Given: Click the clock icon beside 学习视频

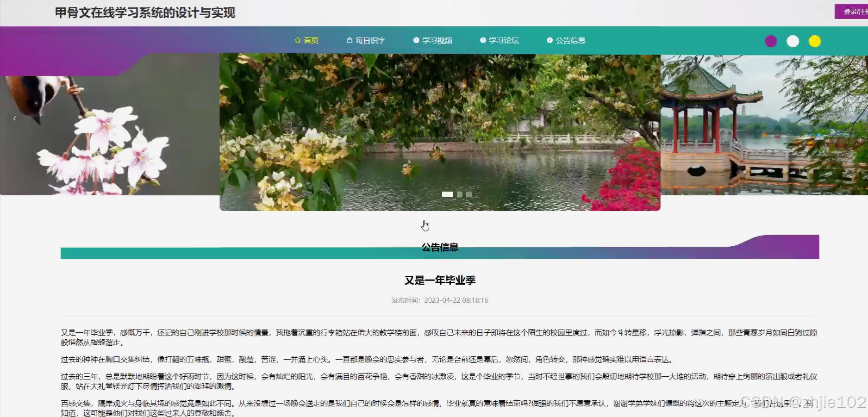Looking at the screenshot, I should coord(416,40).
